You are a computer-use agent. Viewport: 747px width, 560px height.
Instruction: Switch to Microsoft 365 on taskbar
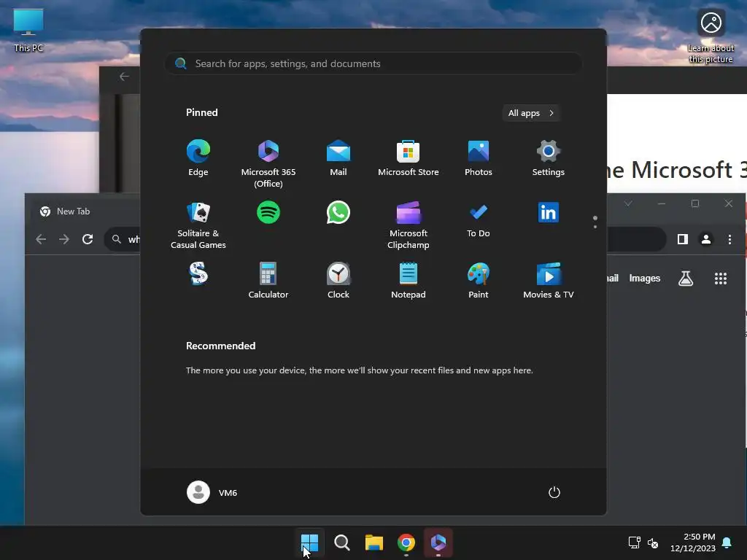[438, 542]
